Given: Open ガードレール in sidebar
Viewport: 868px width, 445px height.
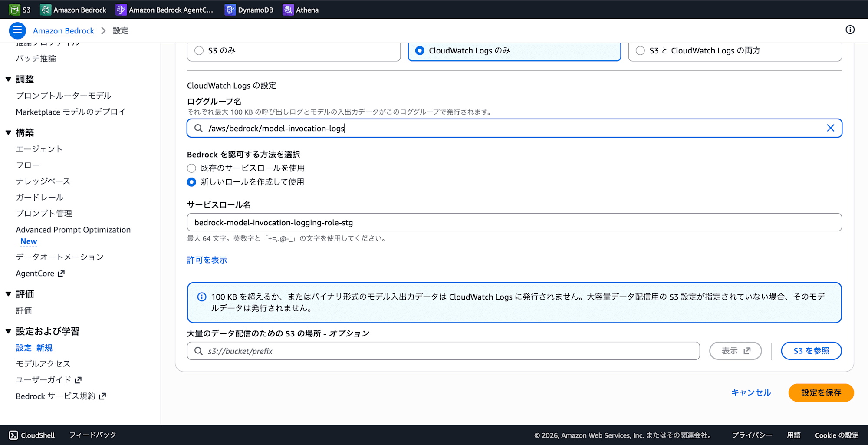Looking at the screenshot, I should click(x=39, y=197).
